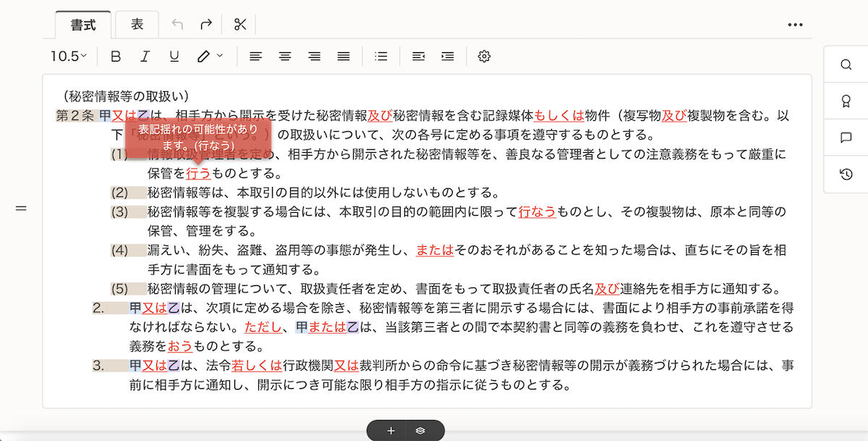Open the 表 tab

137,25
